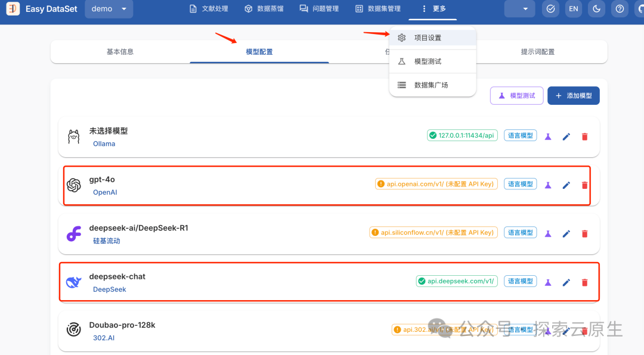Select 项目设置 from the dropdown menu

point(432,38)
